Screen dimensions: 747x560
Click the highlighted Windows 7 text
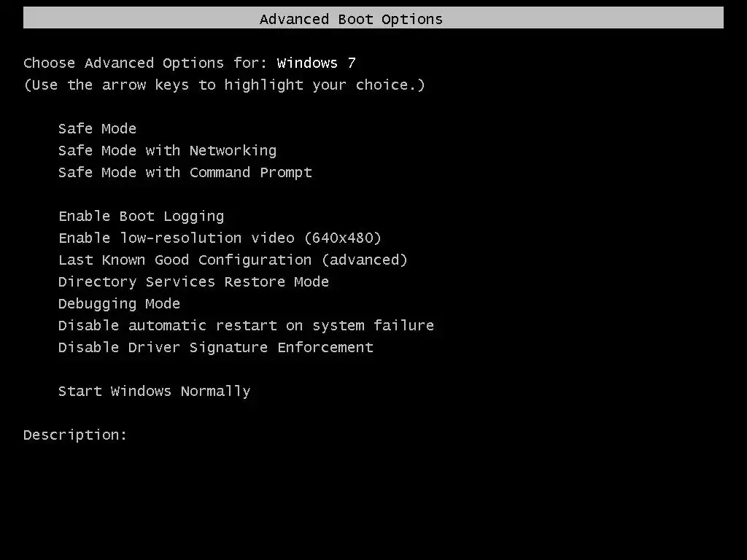click(x=316, y=63)
